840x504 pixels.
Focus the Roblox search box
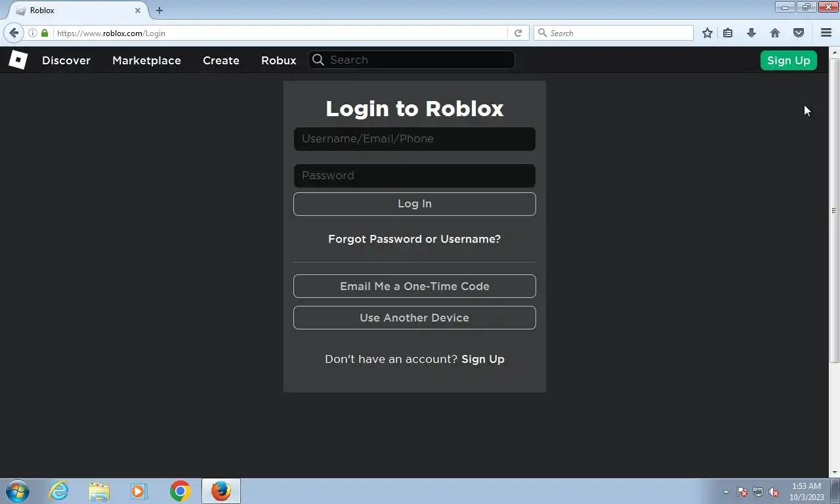412,60
